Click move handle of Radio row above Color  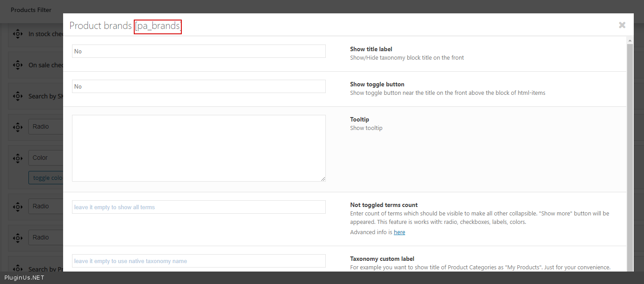(x=18, y=126)
